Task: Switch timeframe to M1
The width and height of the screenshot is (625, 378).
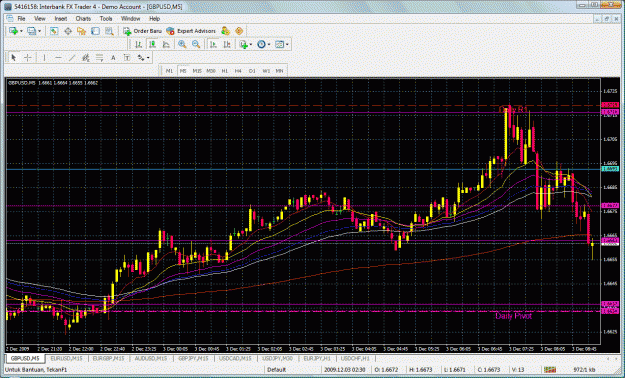Action: [x=169, y=71]
